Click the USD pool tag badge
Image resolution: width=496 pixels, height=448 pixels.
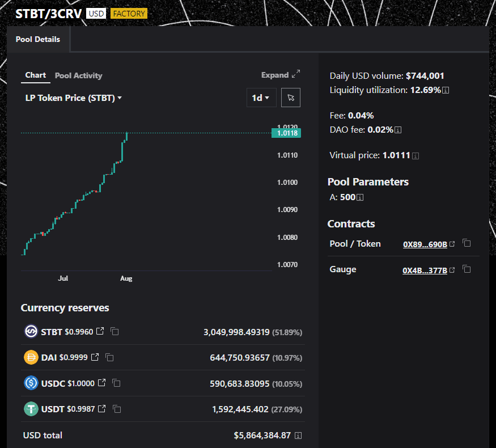96,14
